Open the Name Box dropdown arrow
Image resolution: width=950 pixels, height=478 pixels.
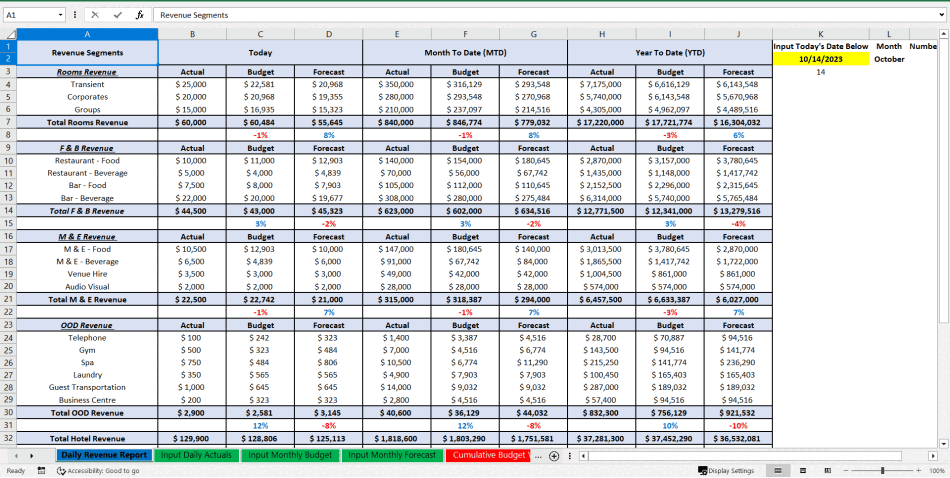(x=61, y=15)
